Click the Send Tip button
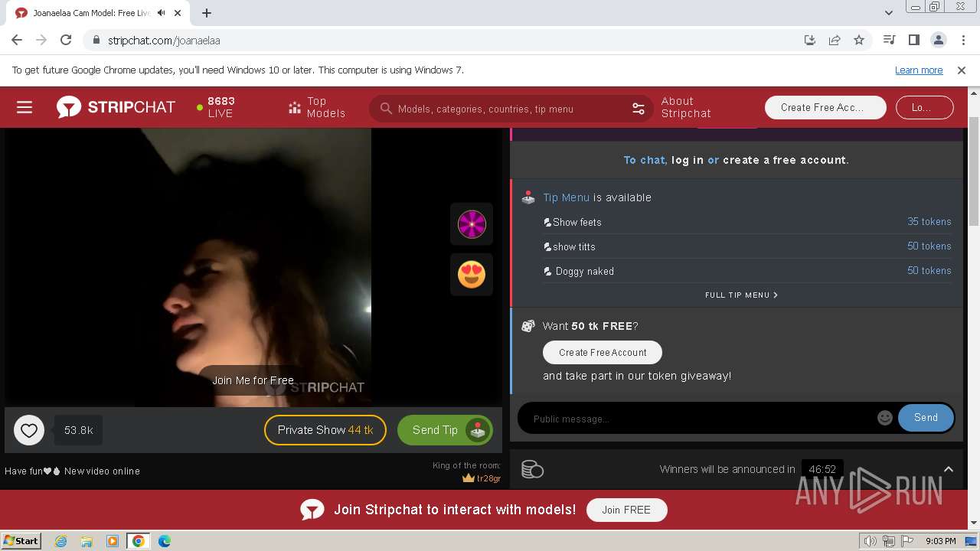The width and height of the screenshot is (980, 551). [445, 430]
